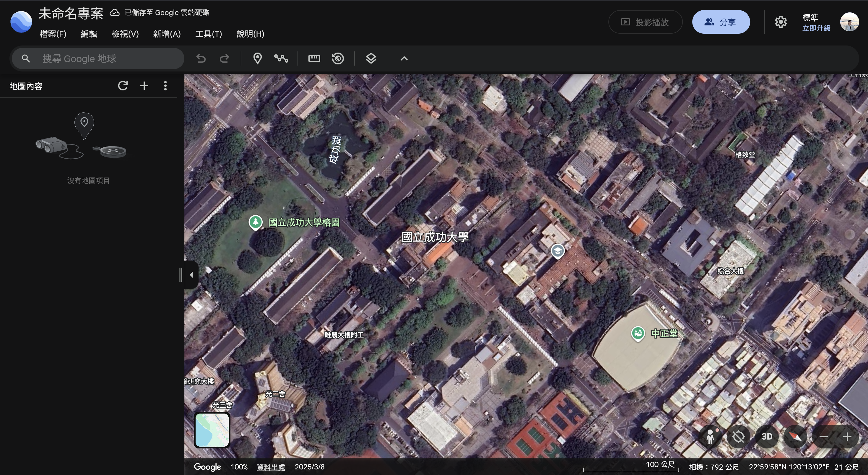This screenshot has height=475, width=868.
Task: Click the zoom in plus button
Action: (847, 437)
